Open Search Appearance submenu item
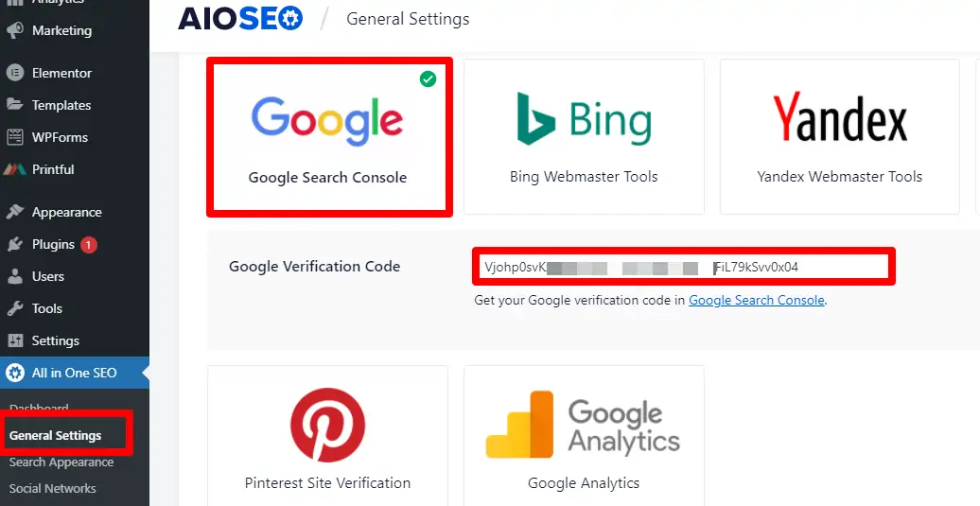The width and height of the screenshot is (980, 506). [x=61, y=462]
